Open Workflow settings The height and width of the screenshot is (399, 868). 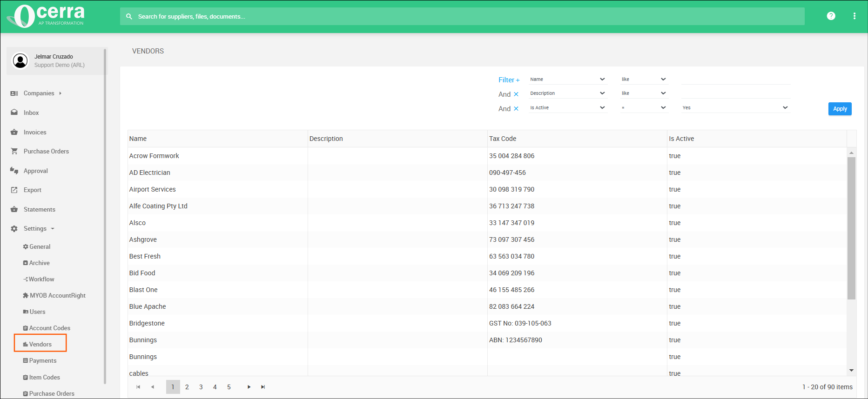39,279
